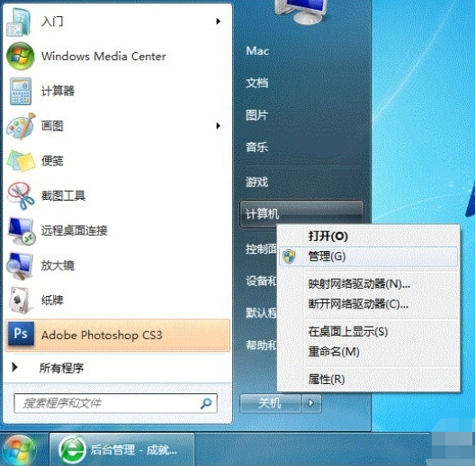Image resolution: width=476 pixels, height=466 pixels.
Task: Open the Mac user folder link
Action: tap(257, 51)
